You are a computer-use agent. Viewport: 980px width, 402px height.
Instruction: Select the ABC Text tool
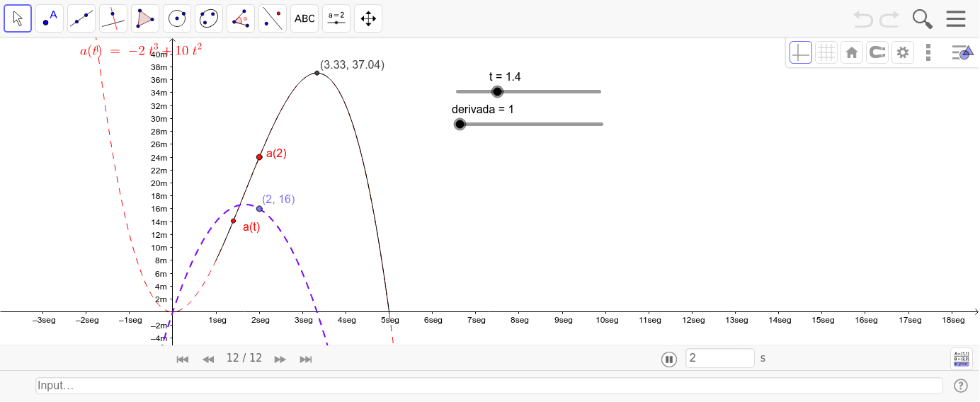[304, 18]
